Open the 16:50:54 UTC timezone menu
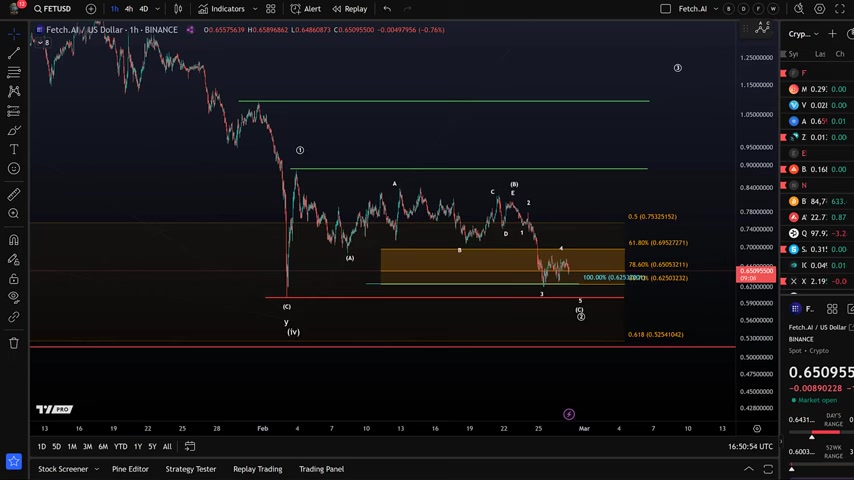 (x=750, y=447)
